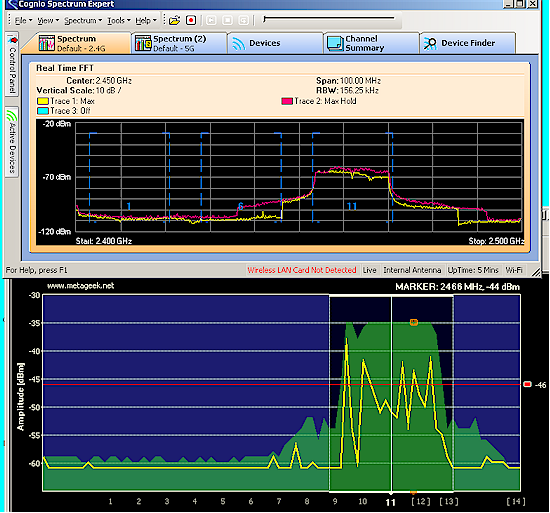This screenshot has height=513, width=550.
Task: Open the Help menu
Action: click(146, 21)
